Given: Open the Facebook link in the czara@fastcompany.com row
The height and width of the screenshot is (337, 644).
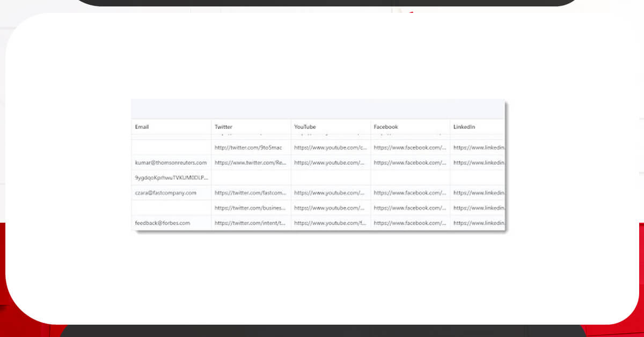Looking at the screenshot, I should tap(410, 192).
